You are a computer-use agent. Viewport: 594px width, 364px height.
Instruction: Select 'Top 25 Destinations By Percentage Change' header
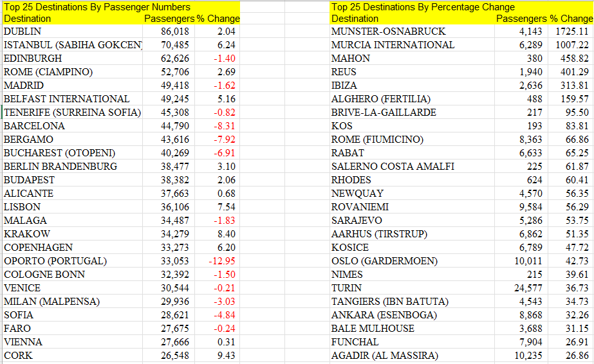[x=423, y=7]
